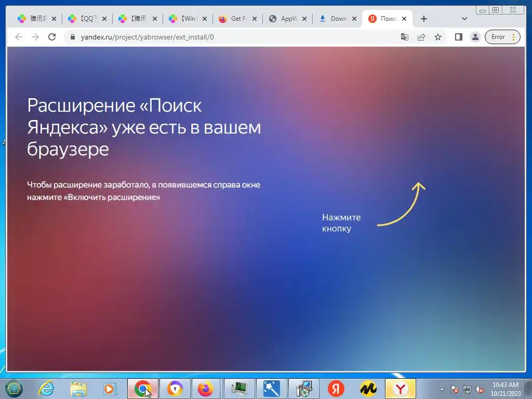
Task: Reload the current page
Action: click(x=52, y=37)
